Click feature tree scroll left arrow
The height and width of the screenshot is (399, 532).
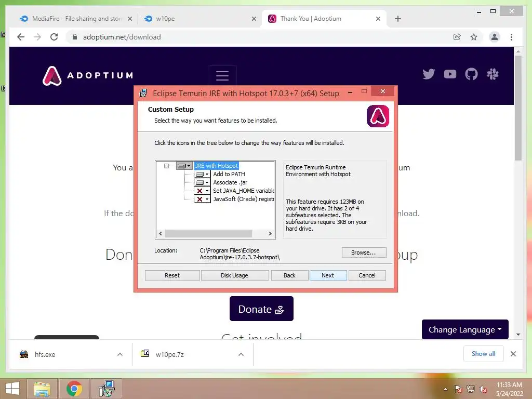click(x=161, y=233)
